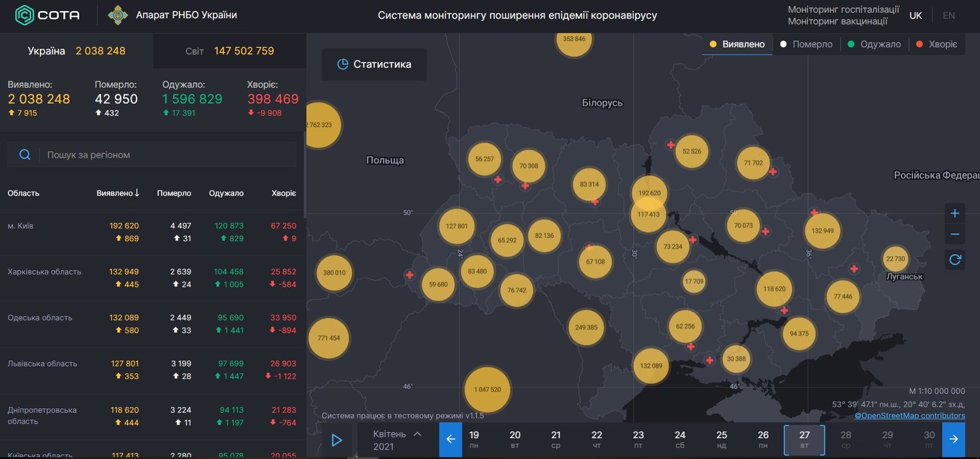Zoom in the map with plus
The height and width of the screenshot is (459, 980).
(955, 213)
